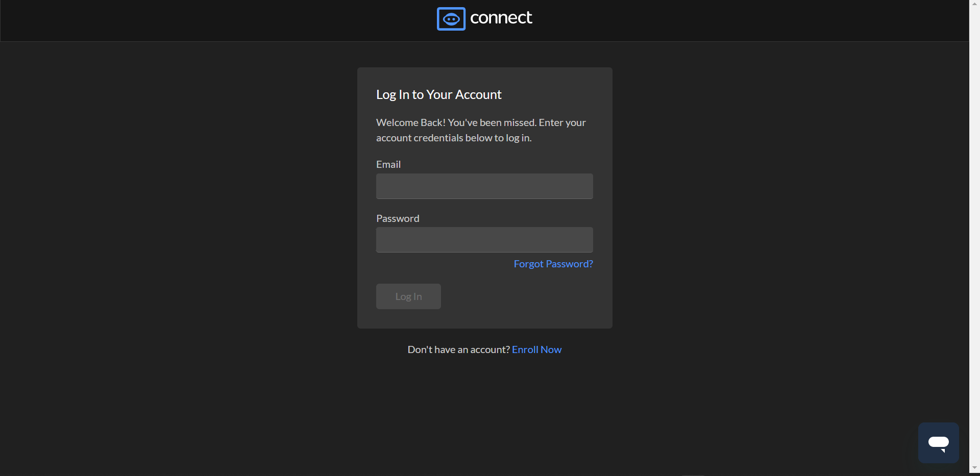980x476 pixels.
Task: Click the scrollbar down arrow
Action: (x=974, y=468)
